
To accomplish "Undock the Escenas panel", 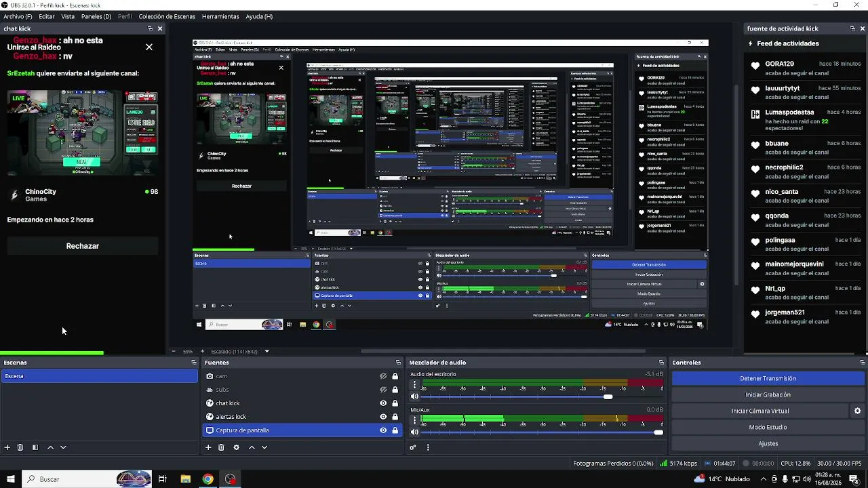I will pyautogui.click(x=193, y=363).
